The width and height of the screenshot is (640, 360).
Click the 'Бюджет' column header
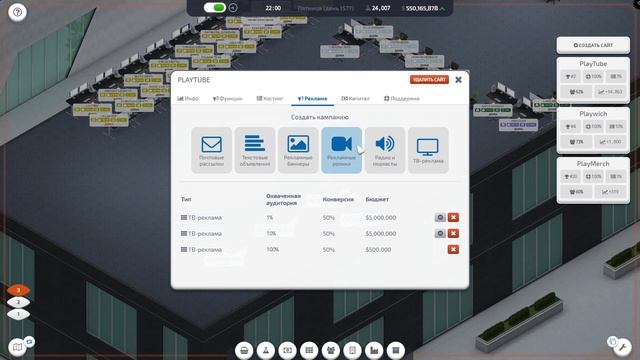tap(377, 200)
